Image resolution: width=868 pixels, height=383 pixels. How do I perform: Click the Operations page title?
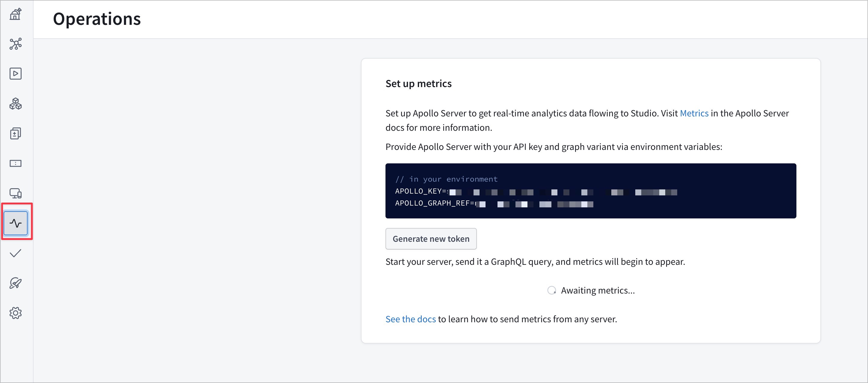(97, 19)
